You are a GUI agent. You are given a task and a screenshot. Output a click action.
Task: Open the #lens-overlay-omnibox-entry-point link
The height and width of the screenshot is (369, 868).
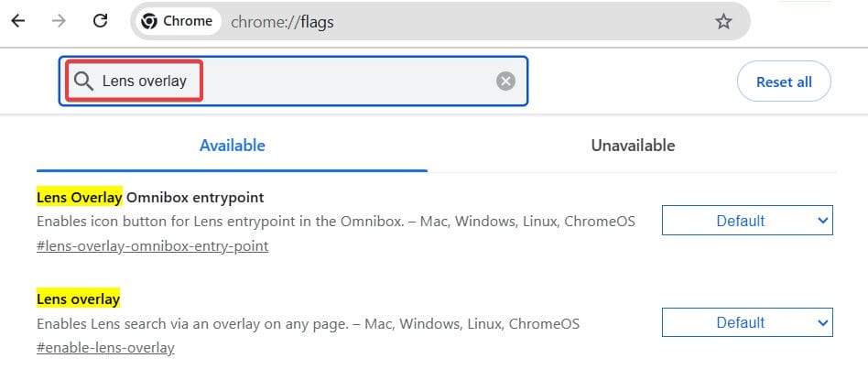[153, 246]
